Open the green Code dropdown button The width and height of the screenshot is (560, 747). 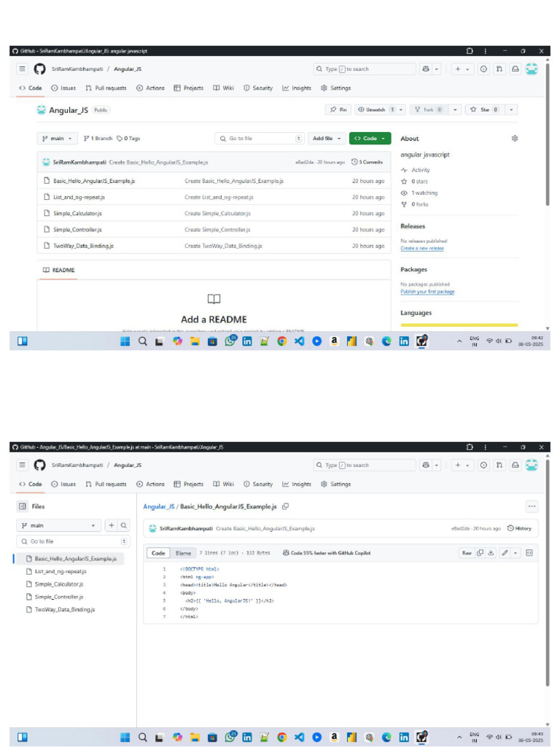[x=370, y=138]
